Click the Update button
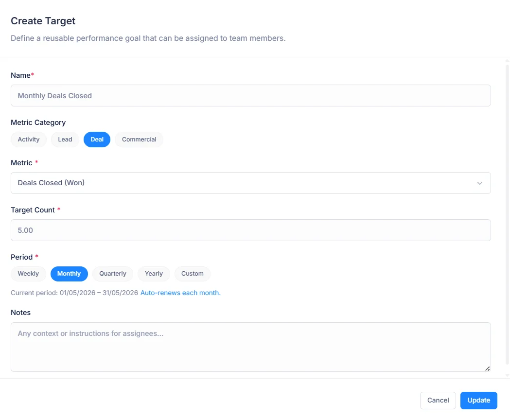Viewport: 510px width, 420px height. point(478,400)
